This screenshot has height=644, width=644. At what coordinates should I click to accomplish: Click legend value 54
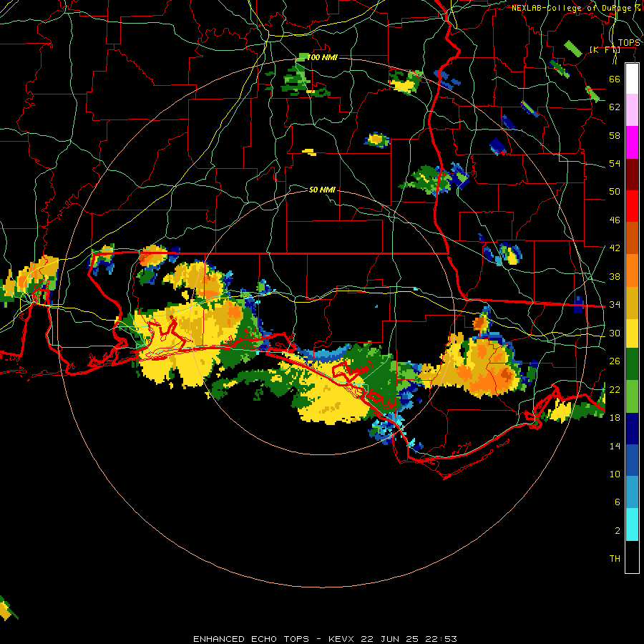(615, 163)
